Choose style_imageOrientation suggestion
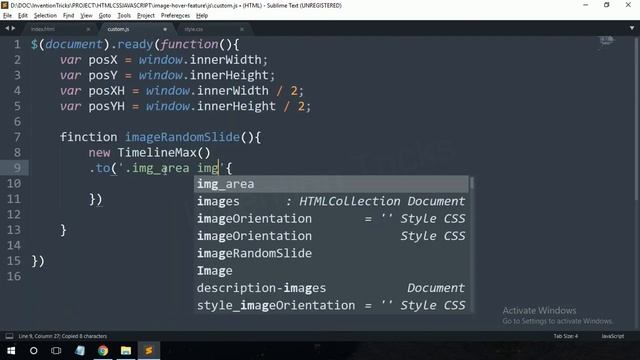The width and height of the screenshot is (640, 360). point(331,305)
